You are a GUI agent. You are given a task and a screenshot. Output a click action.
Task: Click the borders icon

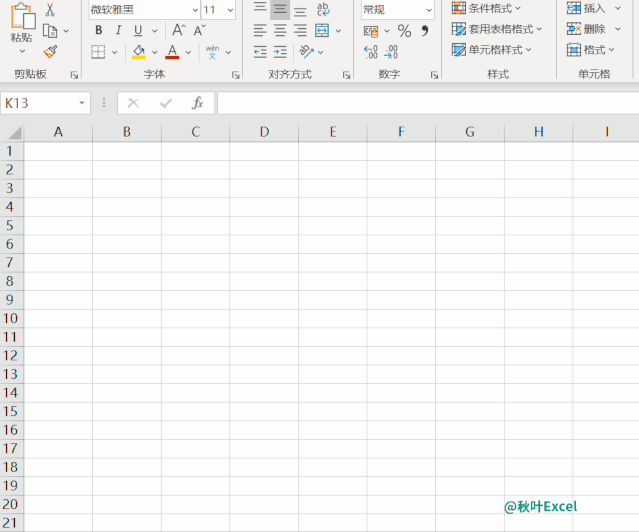tap(98, 52)
